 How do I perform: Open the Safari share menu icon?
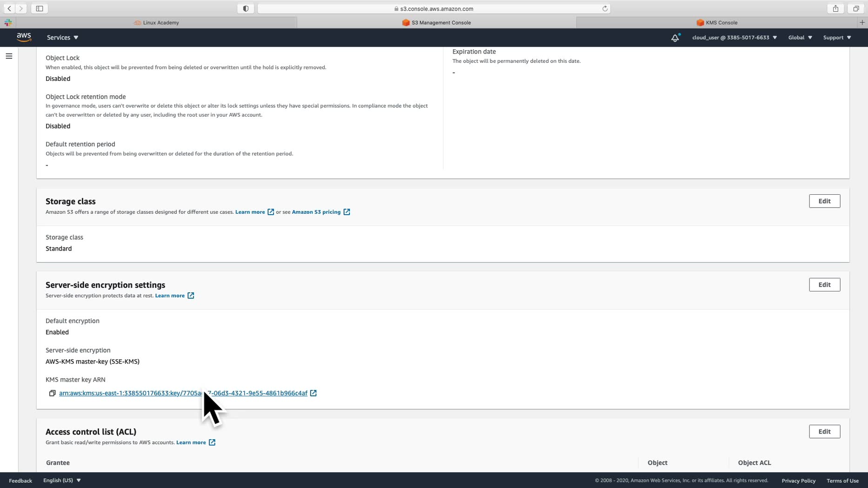click(835, 8)
